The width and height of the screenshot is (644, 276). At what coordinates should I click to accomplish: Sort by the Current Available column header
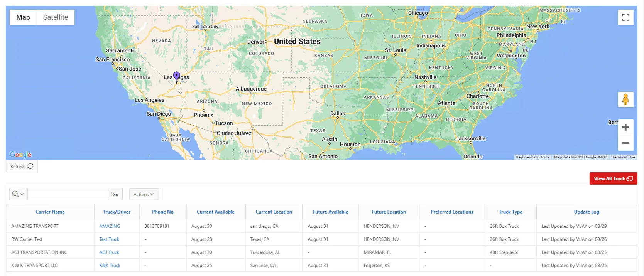[216, 212]
